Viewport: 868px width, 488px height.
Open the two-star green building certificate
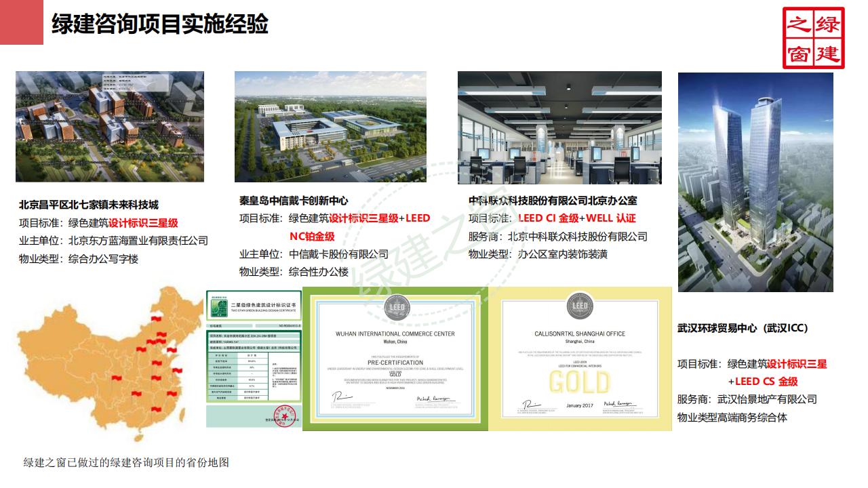[254, 359]
